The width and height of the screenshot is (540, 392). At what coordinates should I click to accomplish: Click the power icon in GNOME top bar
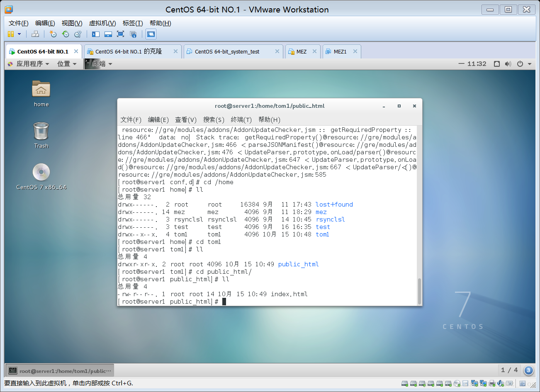tap(520, 64)
